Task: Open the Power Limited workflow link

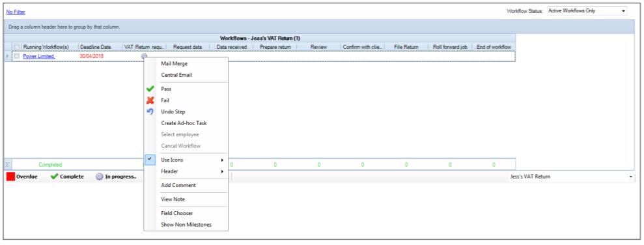Action: [39, 56]
